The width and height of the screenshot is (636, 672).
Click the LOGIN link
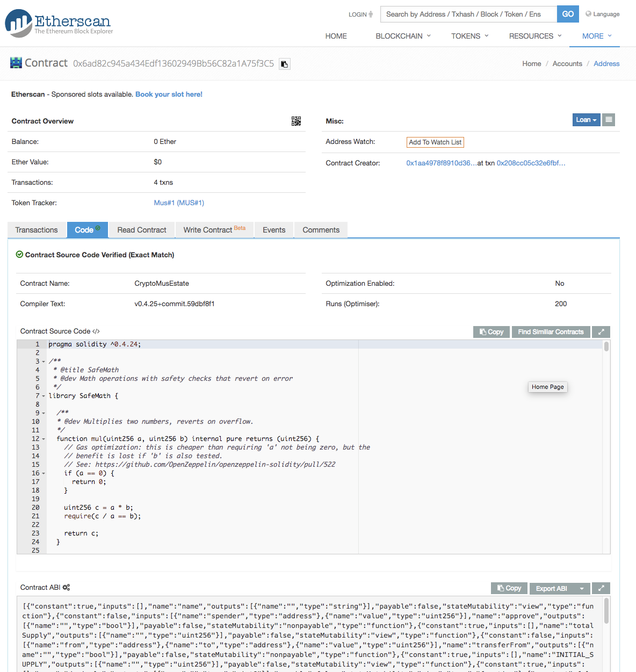coord(360,15)
